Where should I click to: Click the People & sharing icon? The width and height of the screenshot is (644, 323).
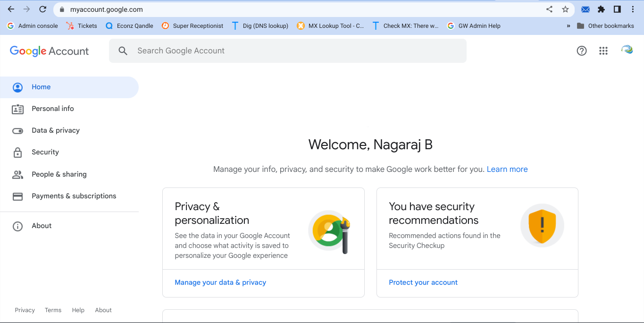[17, 175]
